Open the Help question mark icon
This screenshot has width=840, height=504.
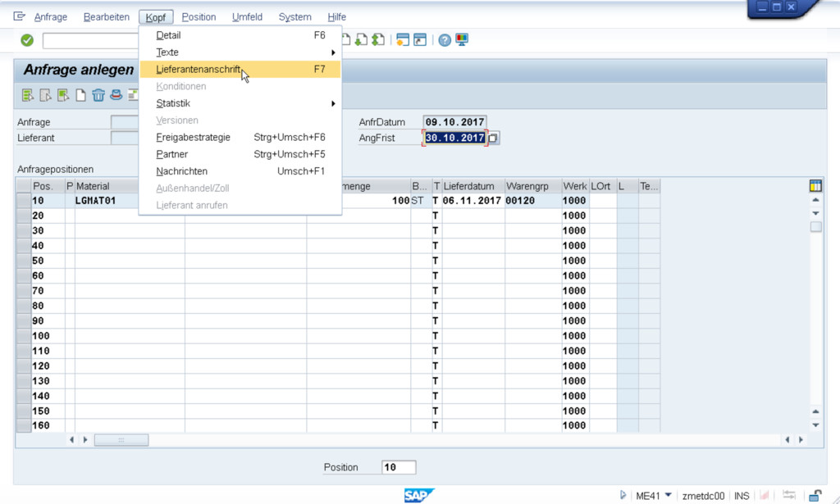(x=445, y=40)
